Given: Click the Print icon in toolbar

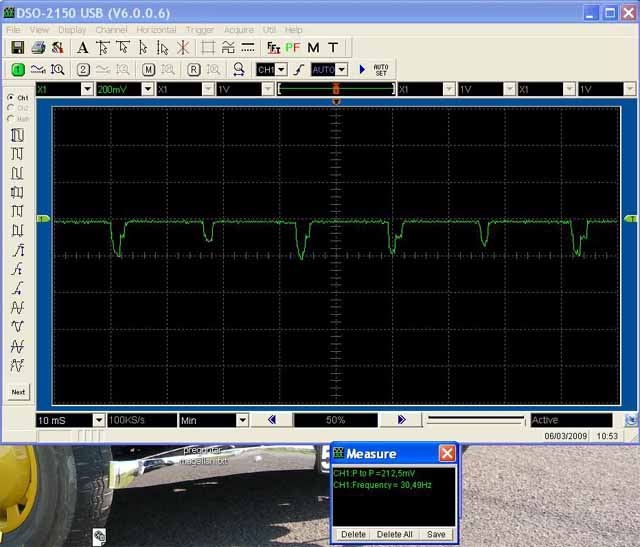Looking at the screenshot, I should (38, 48).
